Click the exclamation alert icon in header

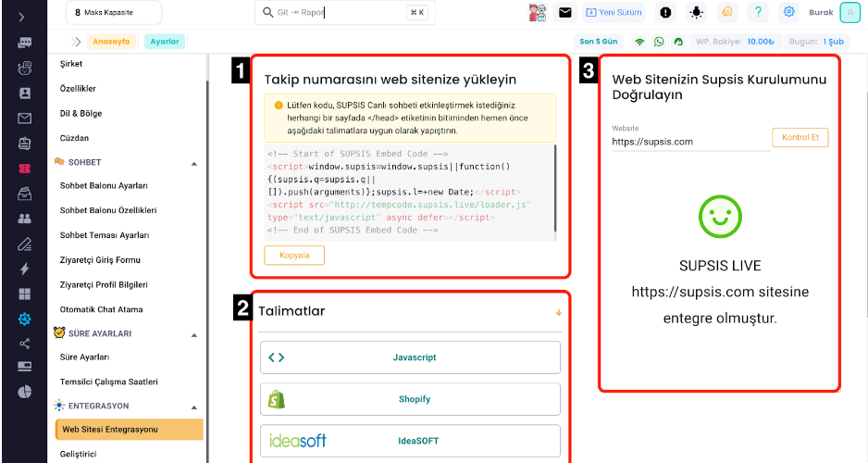(x=665, y=12)
